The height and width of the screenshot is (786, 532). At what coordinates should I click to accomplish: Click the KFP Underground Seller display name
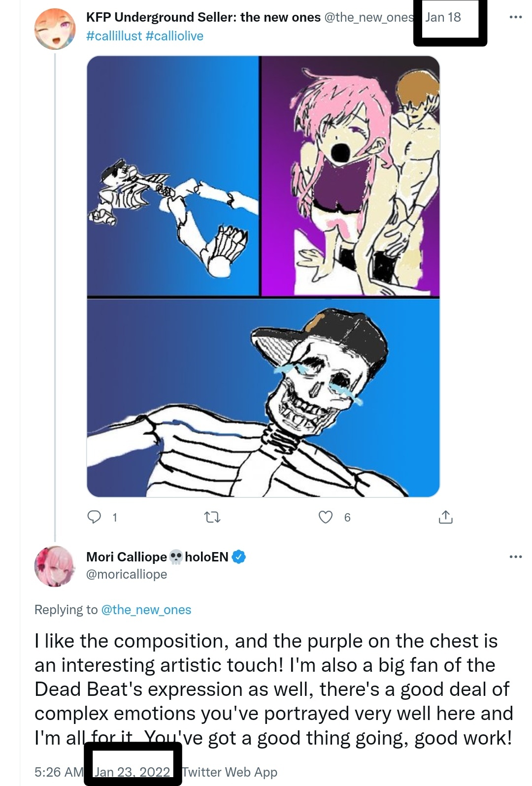[203, 17]
